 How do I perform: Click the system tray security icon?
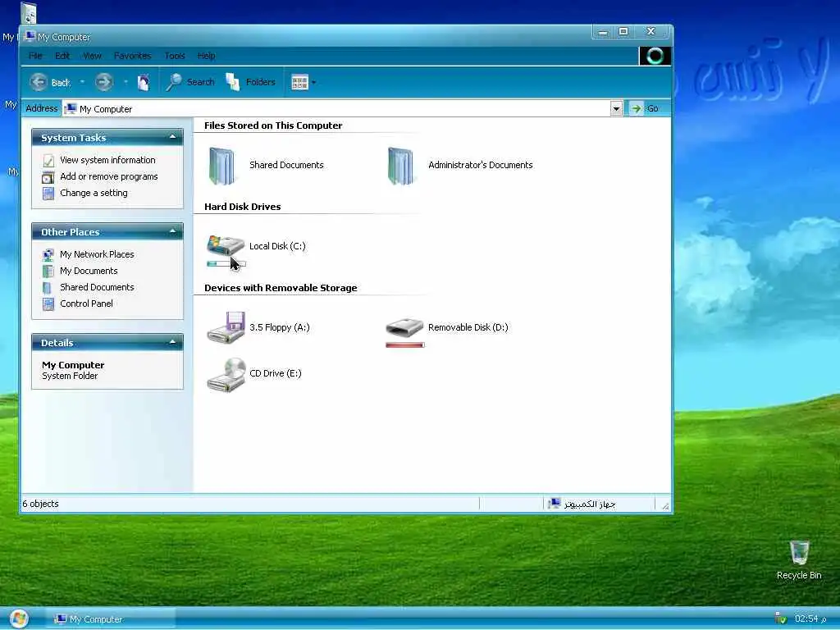coord(781,619)
